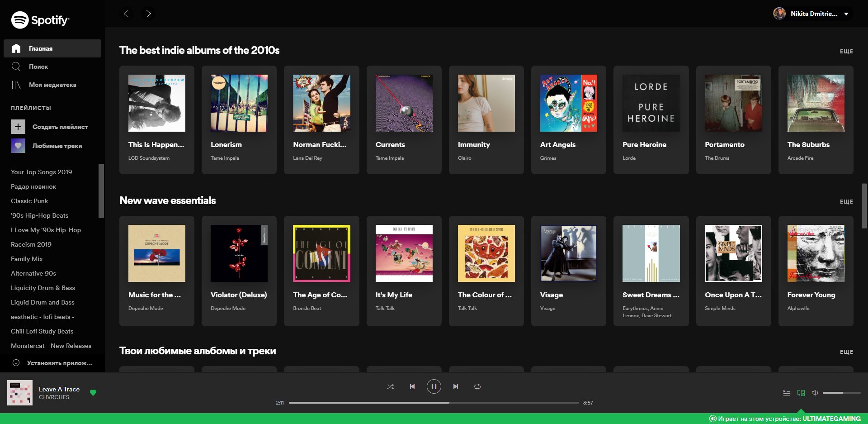Toggle the green heart like button
This screenshot has width=868, height=424.
[x=93, y=393]
